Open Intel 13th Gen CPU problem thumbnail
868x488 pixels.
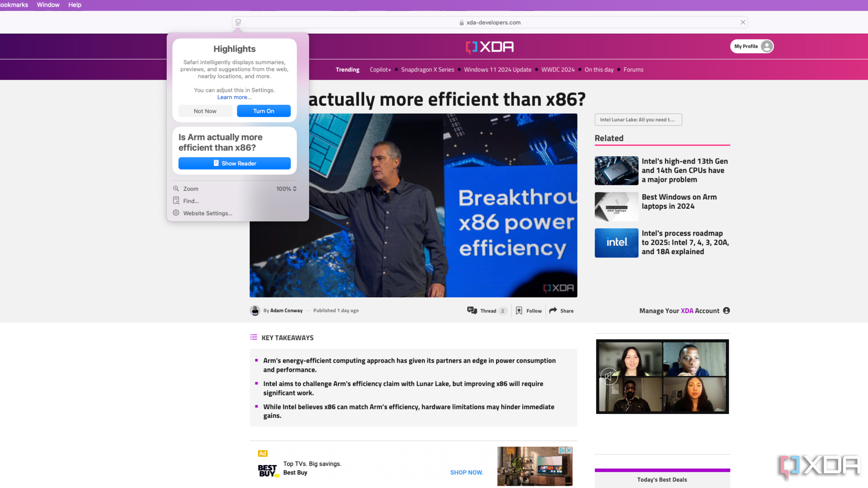click(616, 170)
